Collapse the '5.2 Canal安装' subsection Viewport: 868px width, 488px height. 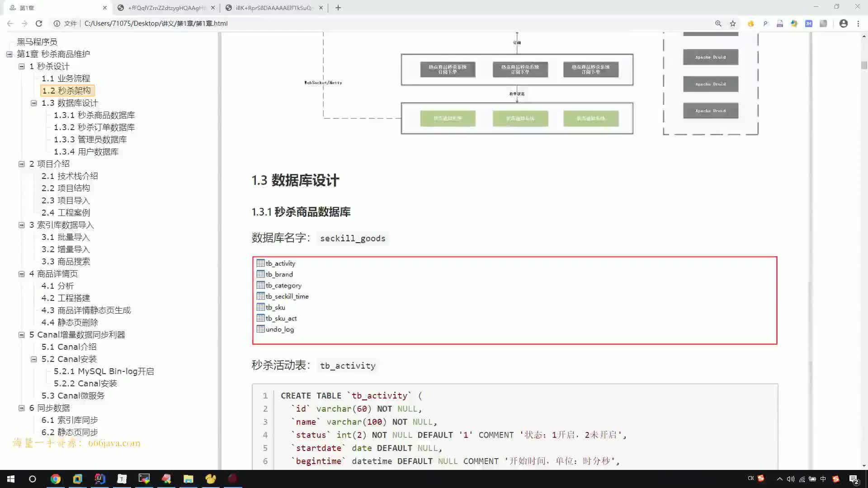tap(34, 359)
